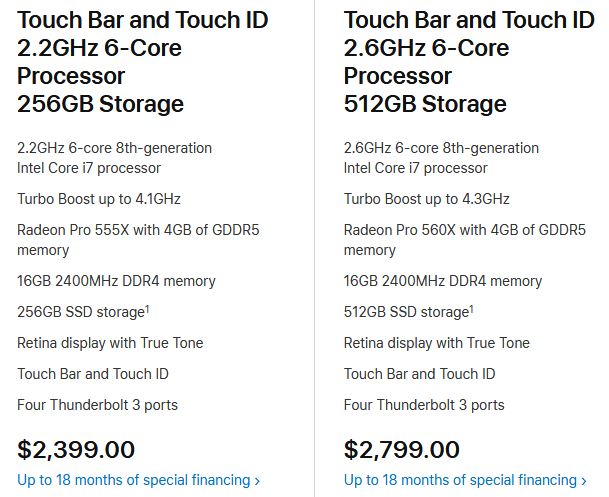
Task: Click footnote 1 after 256GB SSD storage
Action: coord(147,309)
